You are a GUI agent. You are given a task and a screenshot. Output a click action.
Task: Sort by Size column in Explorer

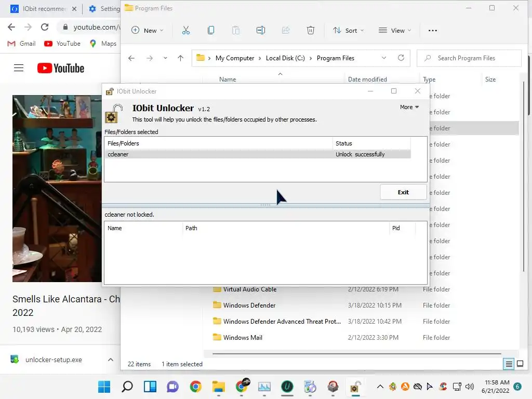tap(490, 79)
